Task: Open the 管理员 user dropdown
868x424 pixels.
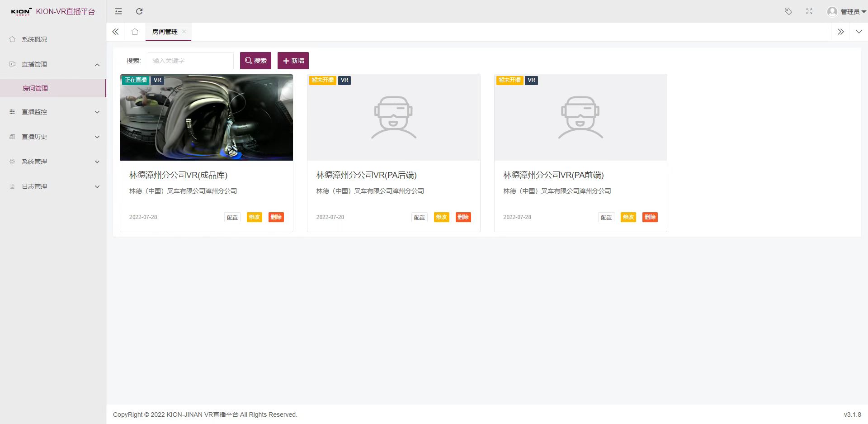Action: coord(853,12)
